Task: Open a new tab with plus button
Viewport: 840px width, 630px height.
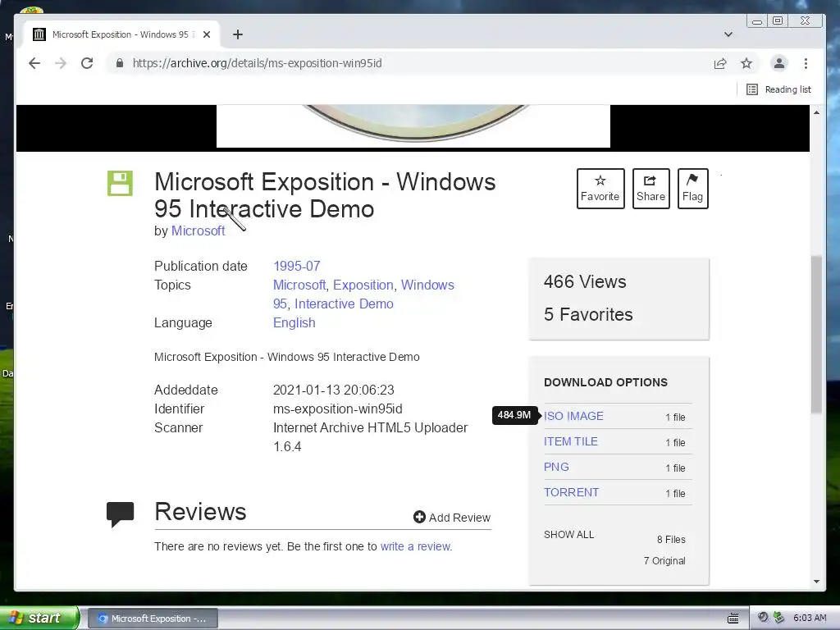Action: click(238, 34)
